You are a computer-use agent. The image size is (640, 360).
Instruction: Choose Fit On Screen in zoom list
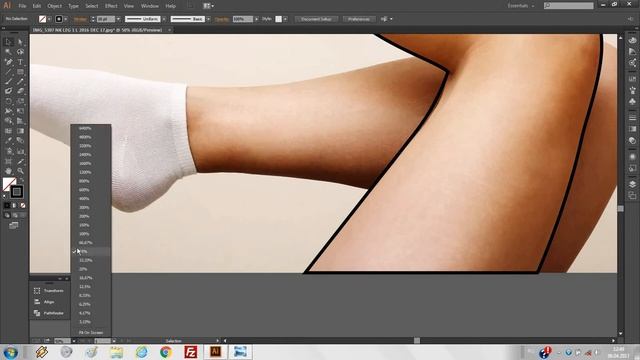91,332
